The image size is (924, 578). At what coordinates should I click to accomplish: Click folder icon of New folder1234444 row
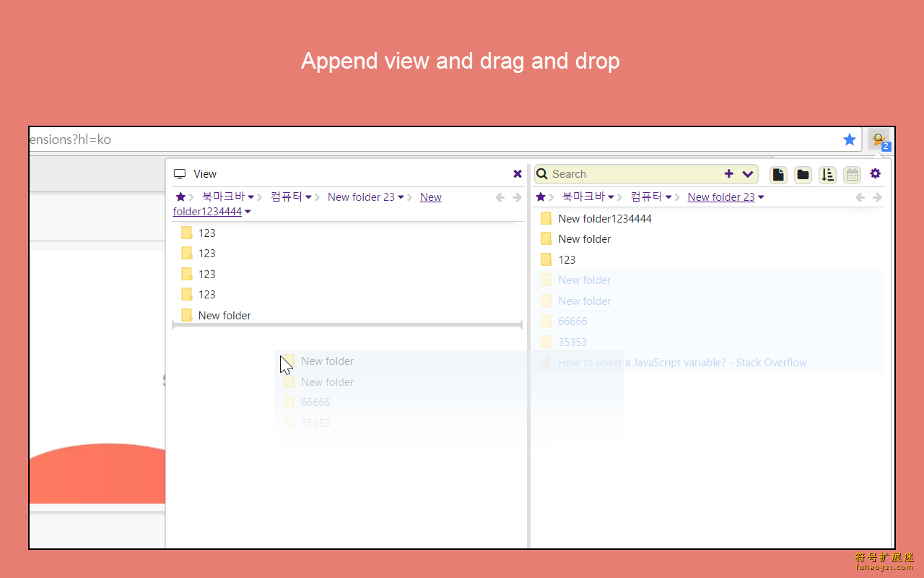click(x=546, y=218)
